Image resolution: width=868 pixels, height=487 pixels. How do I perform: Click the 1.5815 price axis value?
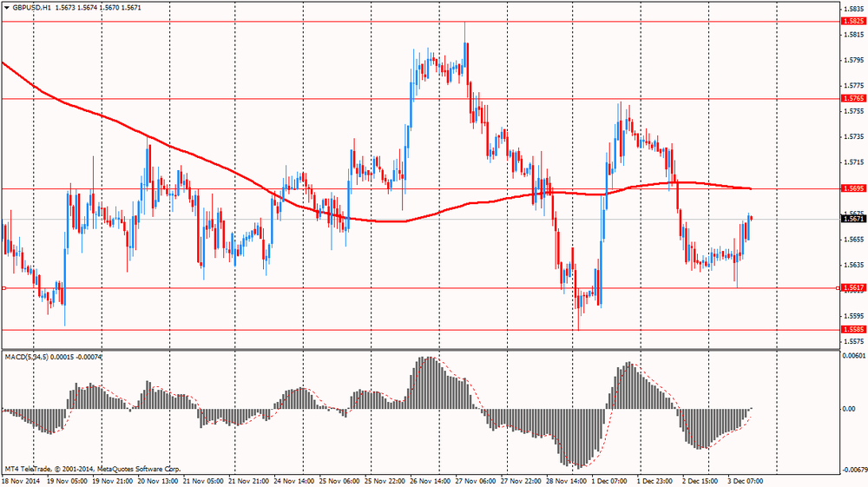click(x=854, y=35)
